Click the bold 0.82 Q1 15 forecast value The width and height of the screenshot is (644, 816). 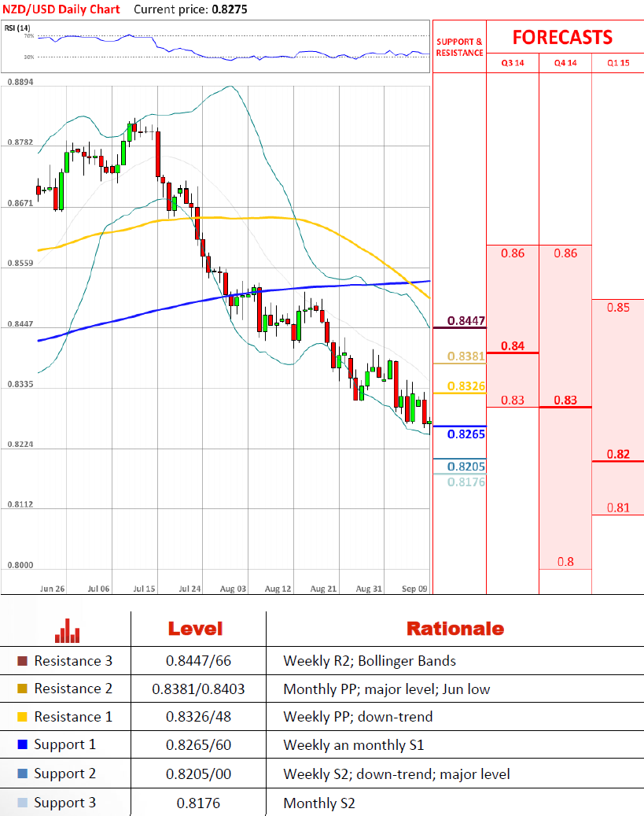[618, 454]
